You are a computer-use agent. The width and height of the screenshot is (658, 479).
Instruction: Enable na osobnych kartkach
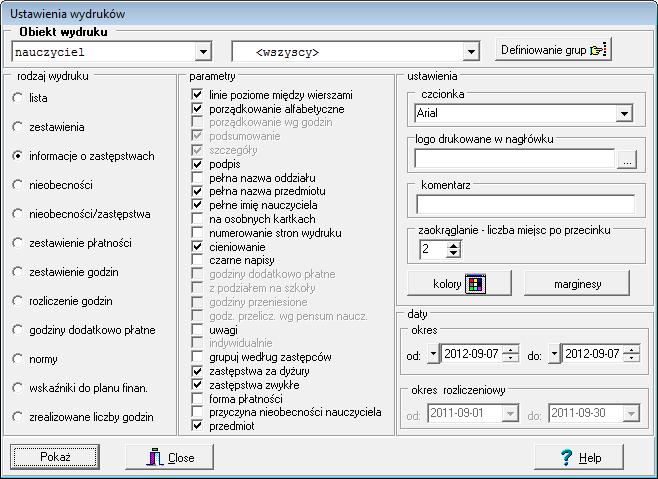(197, 219)
